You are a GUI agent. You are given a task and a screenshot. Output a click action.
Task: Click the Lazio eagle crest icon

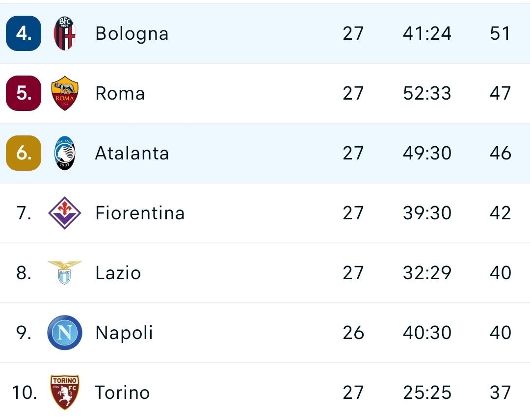(x=65, y=272)
